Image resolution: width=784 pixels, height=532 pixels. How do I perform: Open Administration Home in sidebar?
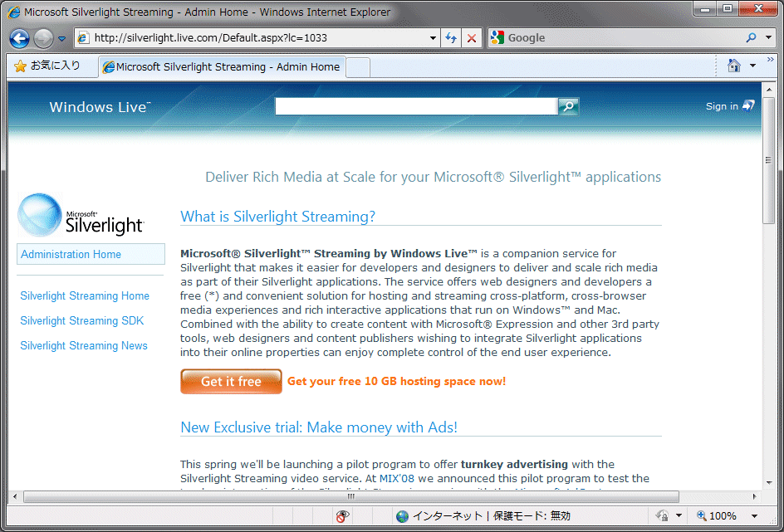(x=71, y=255)
